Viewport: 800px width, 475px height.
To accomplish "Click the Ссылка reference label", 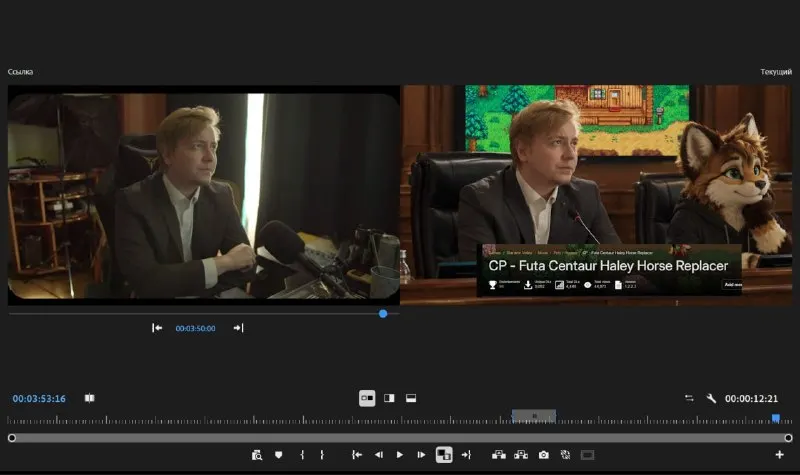I will pyautogui.click(x=20, y=72).
